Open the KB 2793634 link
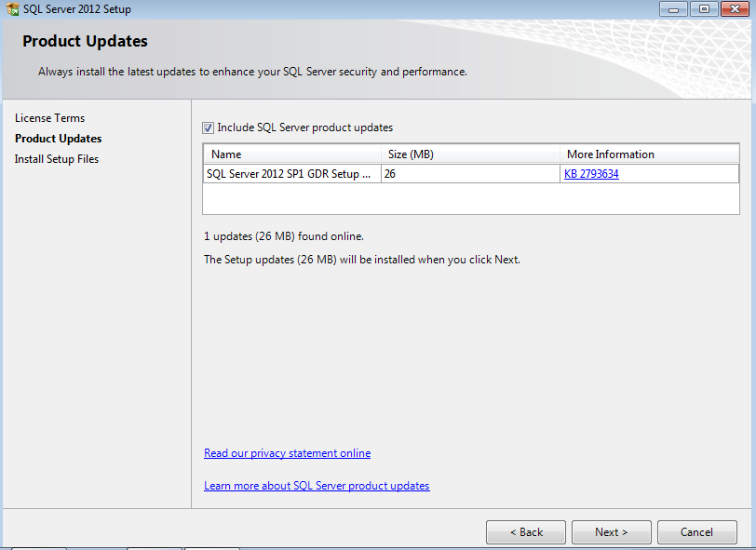 tap(591, 174)
